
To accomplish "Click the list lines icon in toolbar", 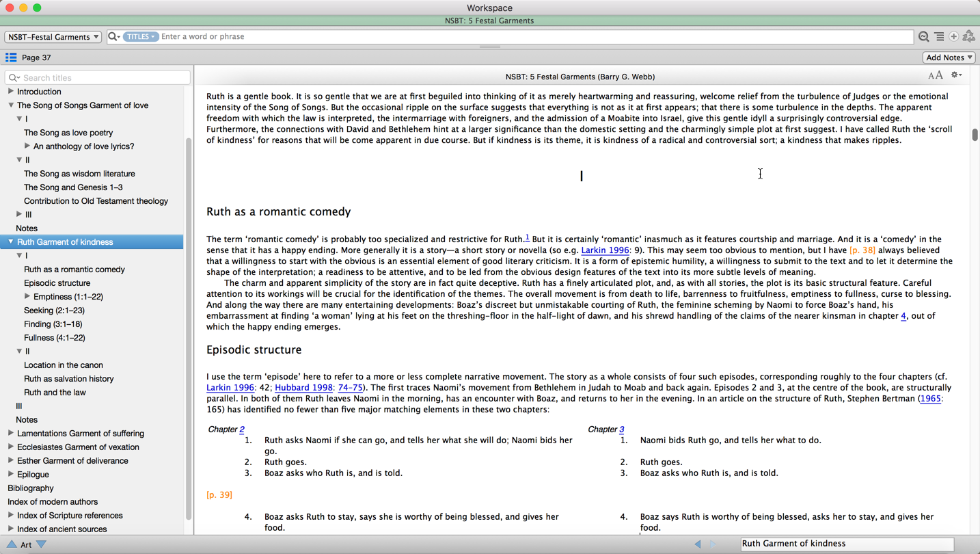I will (x=939, y=37).
